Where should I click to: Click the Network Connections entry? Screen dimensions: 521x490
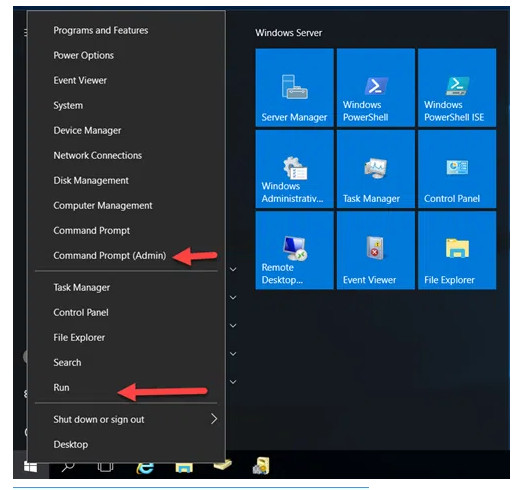(126, 155)
